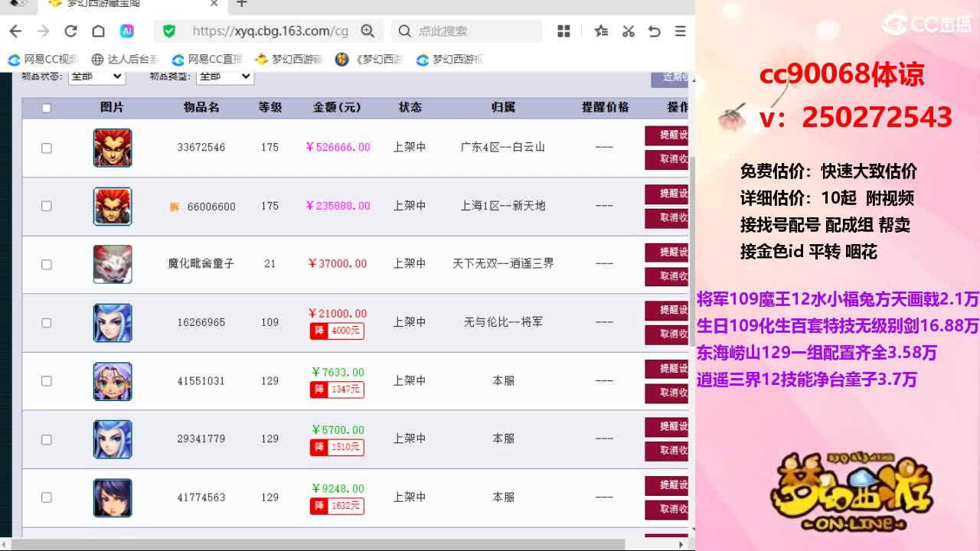Click the 提醒设置 button for item 16266965
The width and height of the screenshot is (980, 551).
point(667,310)
